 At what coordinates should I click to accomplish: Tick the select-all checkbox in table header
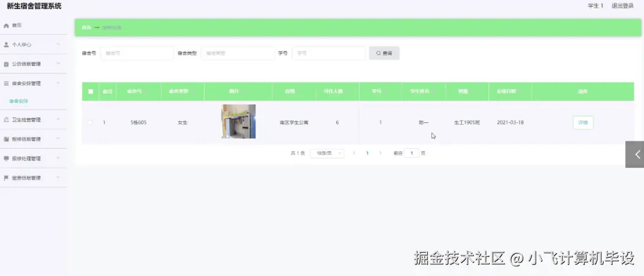coord(91,92)
